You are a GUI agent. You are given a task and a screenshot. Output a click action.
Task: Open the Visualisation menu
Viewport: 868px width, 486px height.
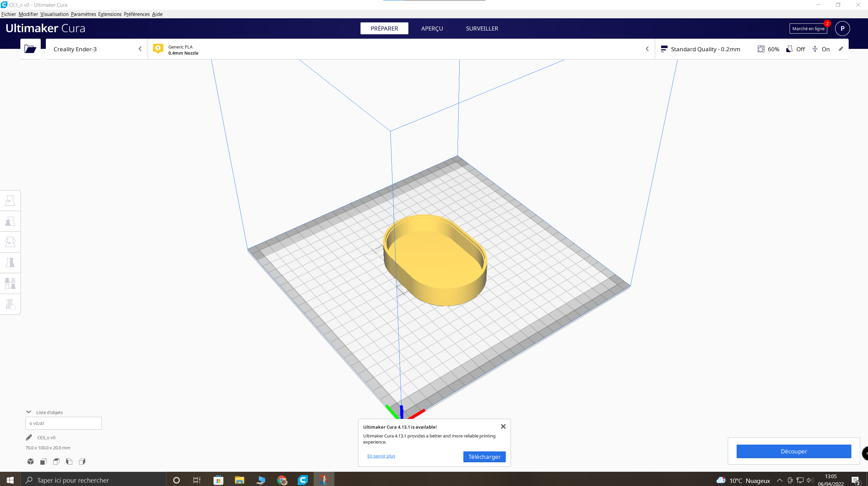click(x=54, y=14)
